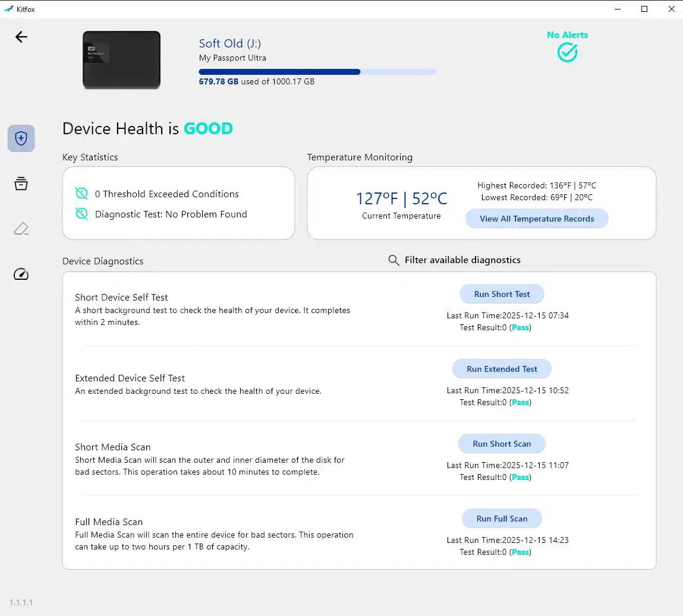This screenshot has width=683, height=616.
Task: Click the My Passport drive thumbnail
Action: pos(121,60)
